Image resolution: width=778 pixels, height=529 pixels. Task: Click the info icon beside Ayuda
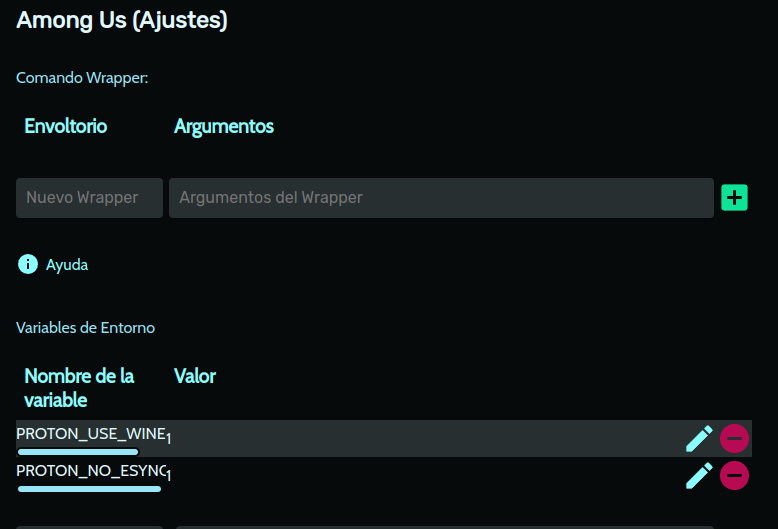(28, 264)
